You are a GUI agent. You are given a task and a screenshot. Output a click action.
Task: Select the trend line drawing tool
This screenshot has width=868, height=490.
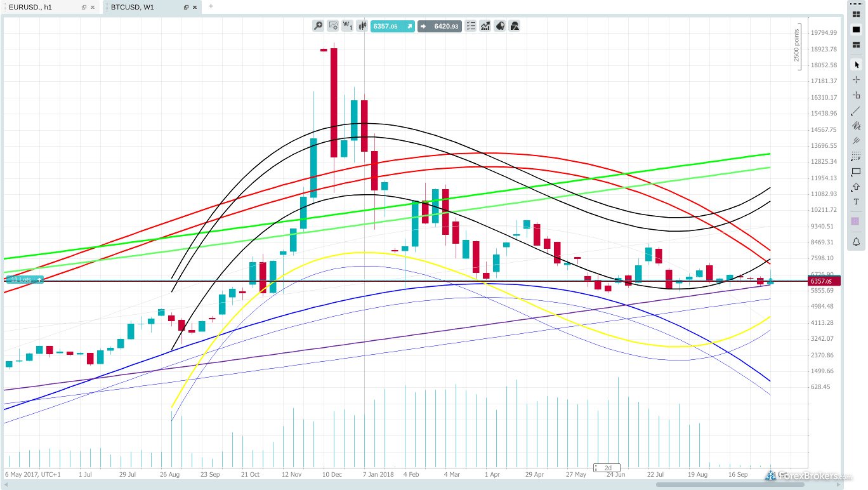856,110
